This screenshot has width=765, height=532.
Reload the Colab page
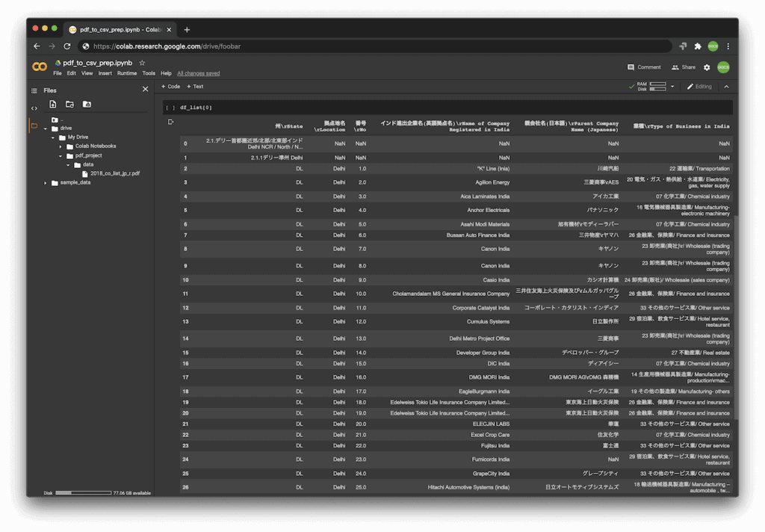(x=67, y=46)
